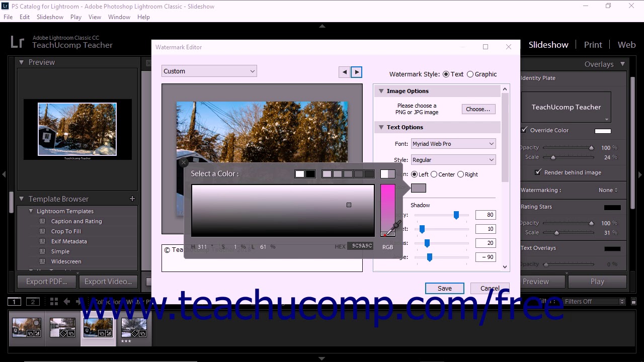
Task: Open the Edit menu
Action: [x=25, y=17]
